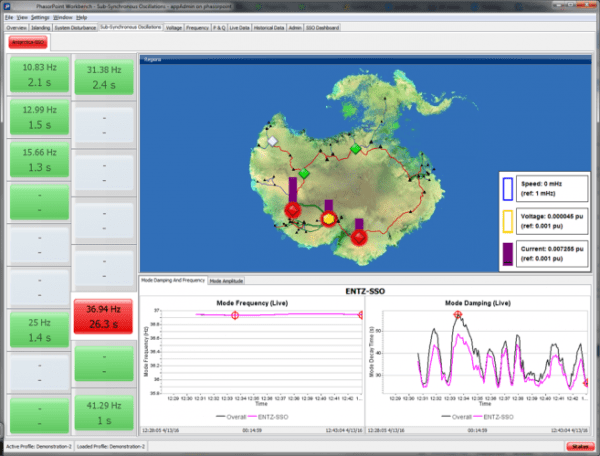This screenshot has height=456, width=600.
Task: Switch to the System Disturbance tab
Action: tap(75, 28)
